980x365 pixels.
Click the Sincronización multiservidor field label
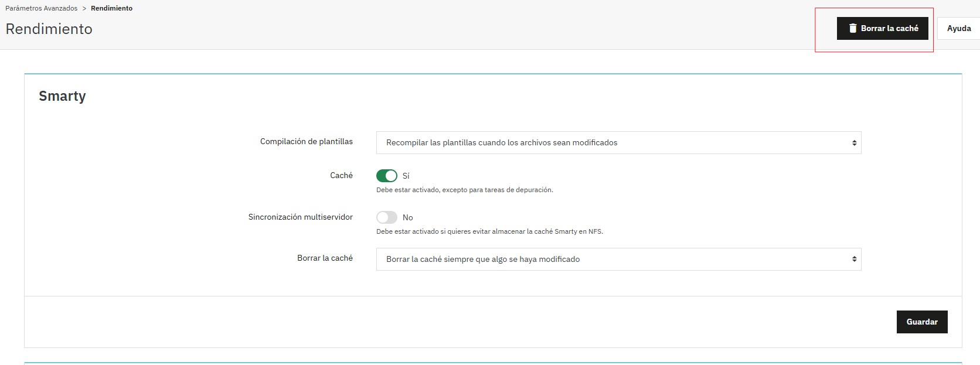(x=300, y=217)
